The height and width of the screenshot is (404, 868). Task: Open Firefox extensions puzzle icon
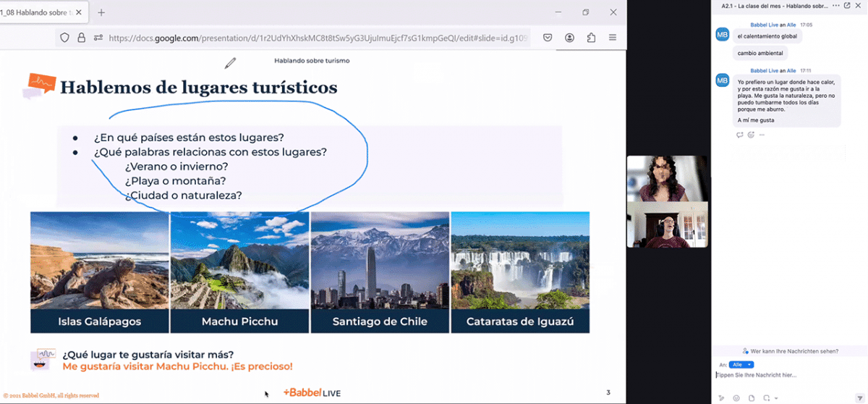(592, 38)
